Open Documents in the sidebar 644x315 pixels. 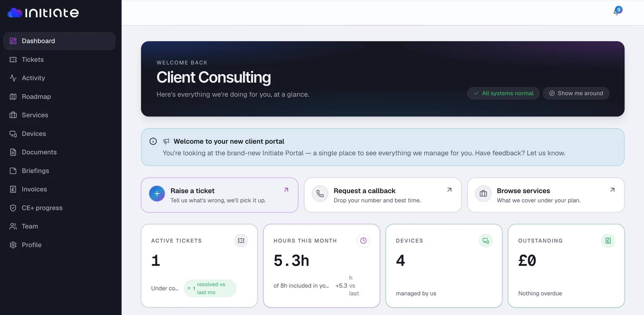click(x=59, y=152)
